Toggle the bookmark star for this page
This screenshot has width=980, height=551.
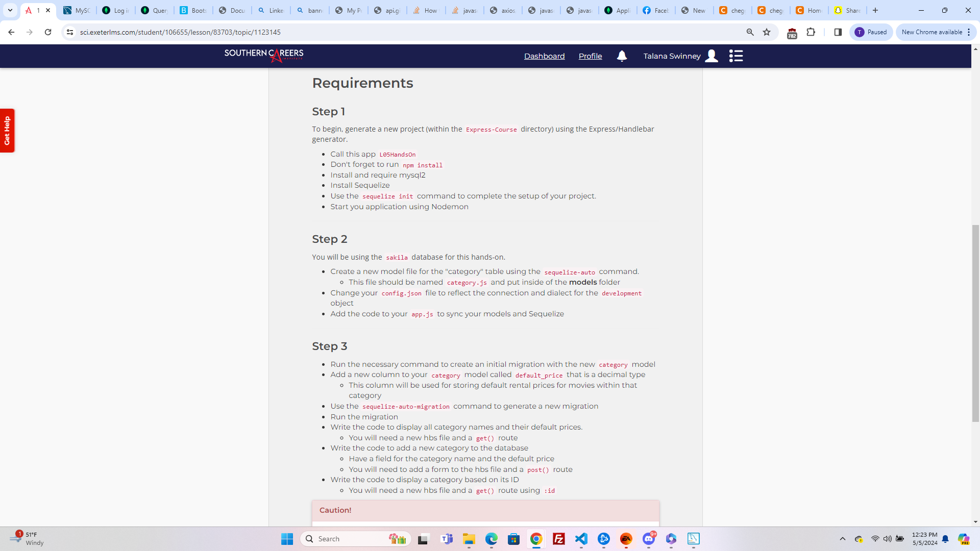click(x=766, y=32)
